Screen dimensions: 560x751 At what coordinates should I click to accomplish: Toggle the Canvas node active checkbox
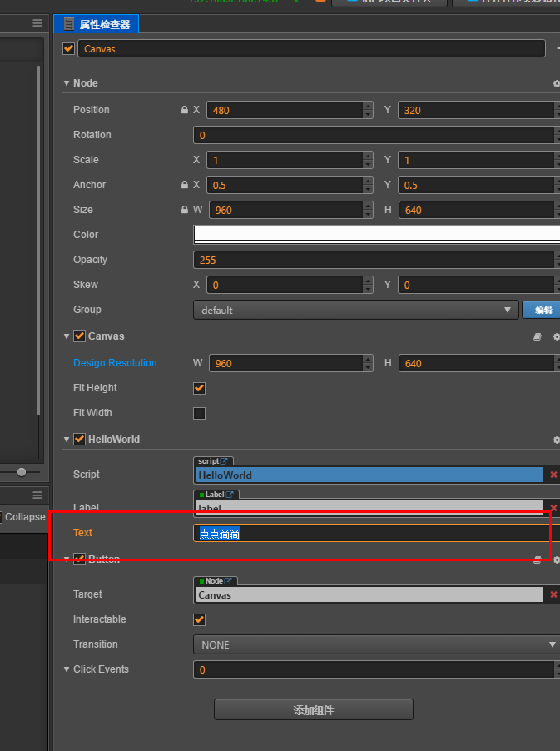coord(68,48)
